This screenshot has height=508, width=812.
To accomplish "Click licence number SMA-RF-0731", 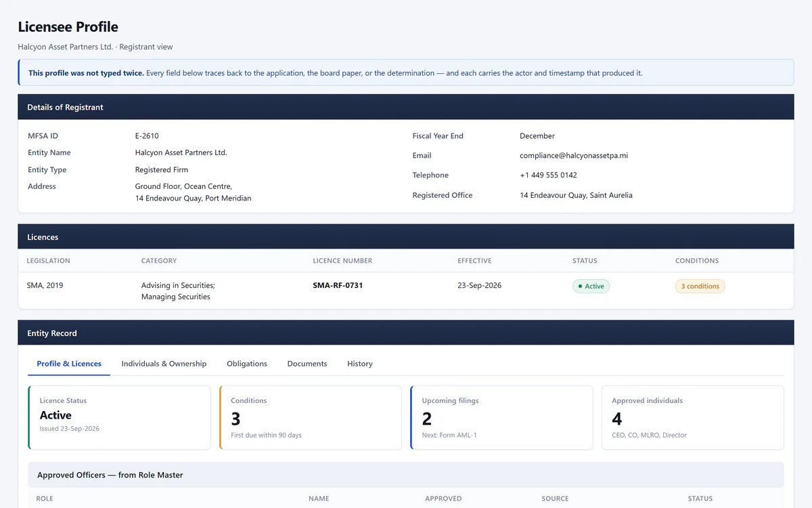I will (x=338, y=285).
